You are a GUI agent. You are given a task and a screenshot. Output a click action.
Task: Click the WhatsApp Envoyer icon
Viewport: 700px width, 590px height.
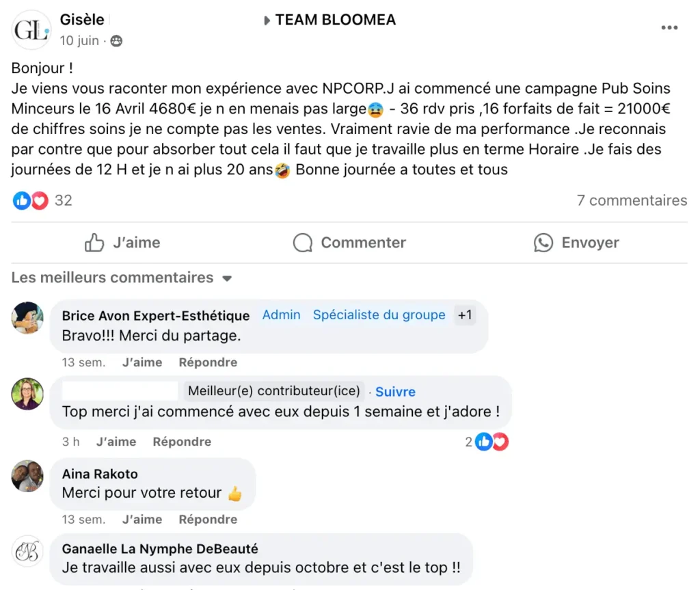[x=543, y=243]
